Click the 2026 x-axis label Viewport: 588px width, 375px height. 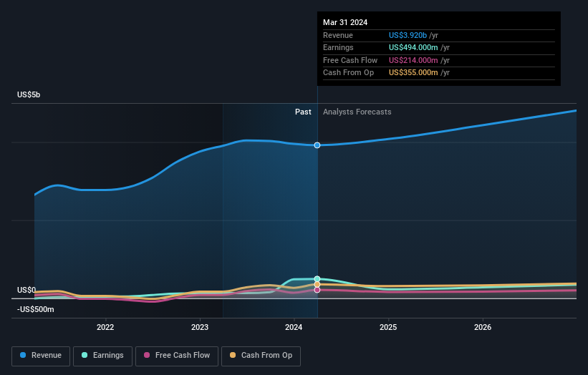483,327
